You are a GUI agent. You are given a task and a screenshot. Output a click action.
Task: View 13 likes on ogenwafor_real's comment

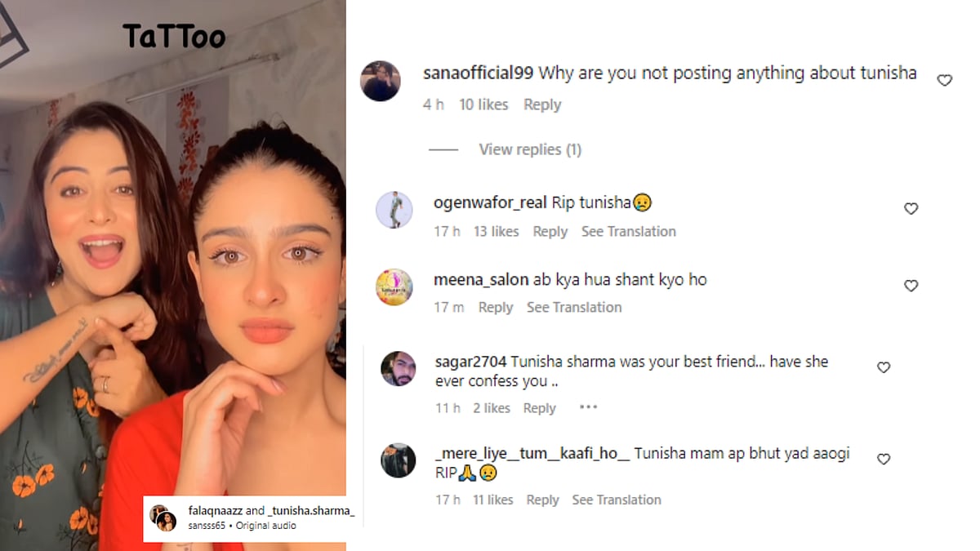[496, 232]
